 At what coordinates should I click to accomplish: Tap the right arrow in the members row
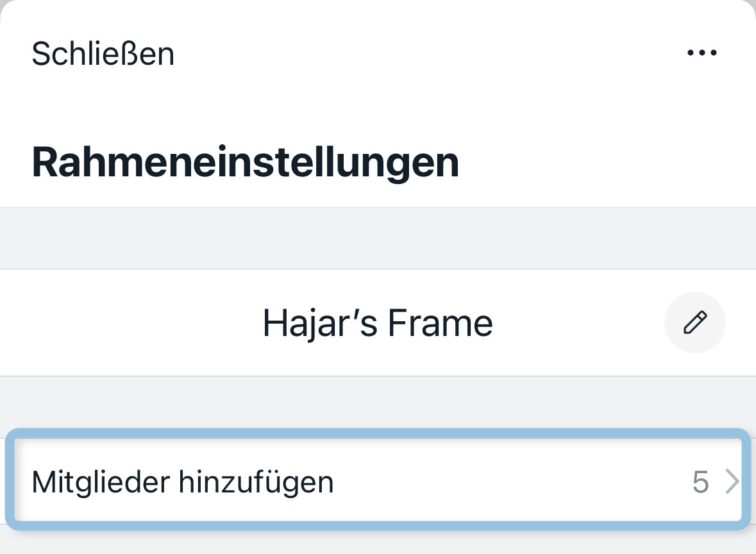[x=732, y=482]
